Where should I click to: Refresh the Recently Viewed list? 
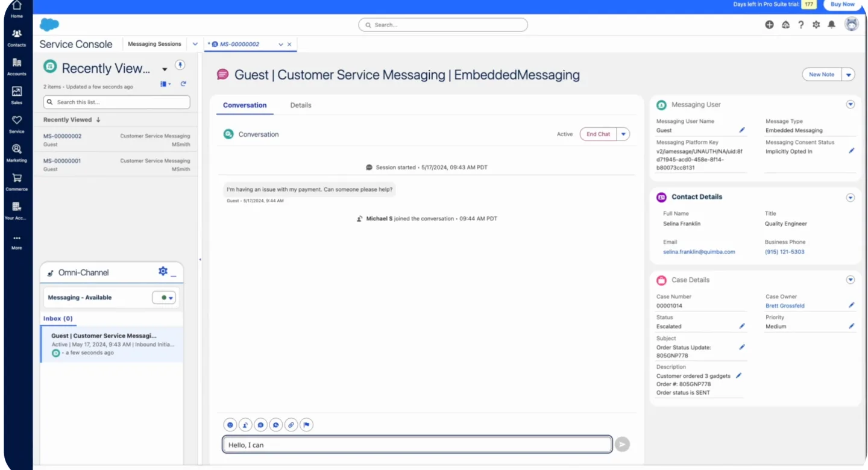point(183,84)
